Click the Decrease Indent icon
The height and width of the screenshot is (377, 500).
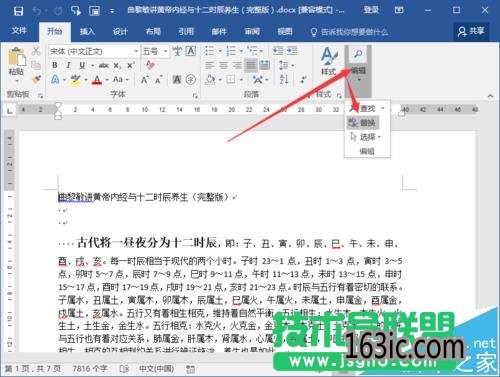click(x=278, y=51)
